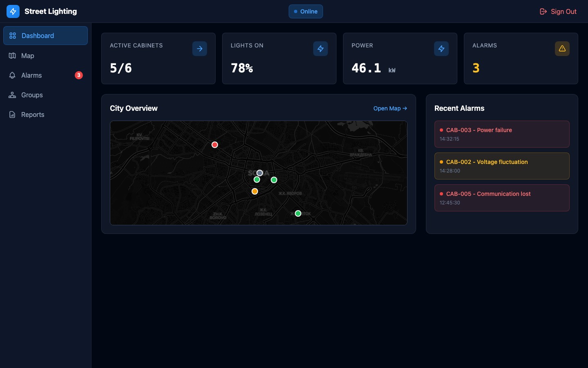Sign out of the application
Image resolution: width=588 pixels, height=368 pixels.
tap(558, 11)
